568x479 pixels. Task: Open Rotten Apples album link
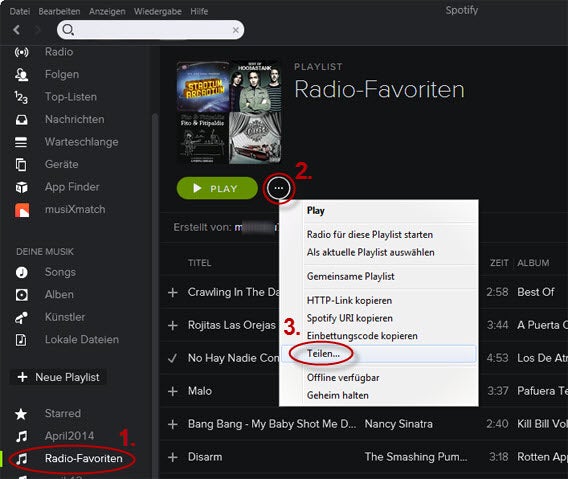click(542, 457)
